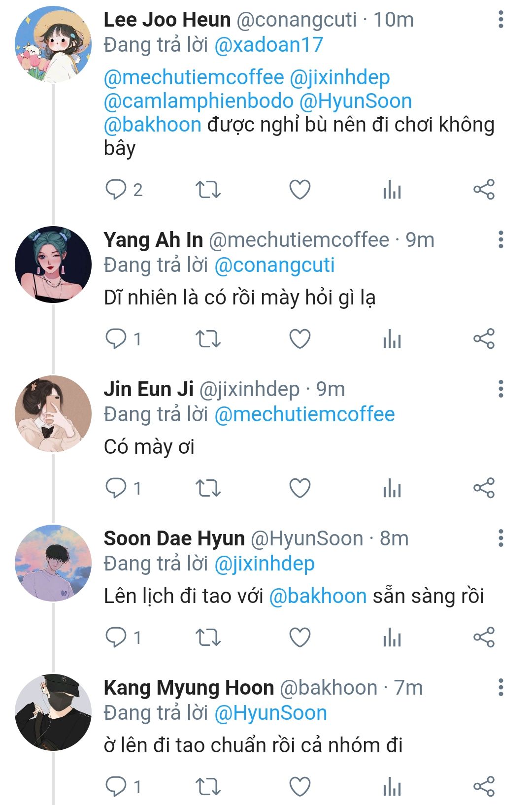Open Kang Myung Hoon's display name
Image resolution: width=532 pixels, height=805 pixels.
click(189, 688)
